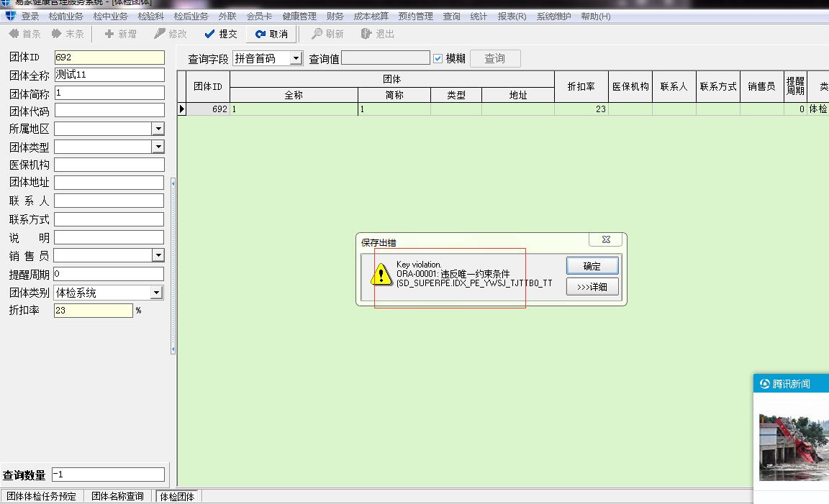Cancel editing with 取消 toolbar button
The height and width of the screenshot is (504, 829).
tap(271, 34)
